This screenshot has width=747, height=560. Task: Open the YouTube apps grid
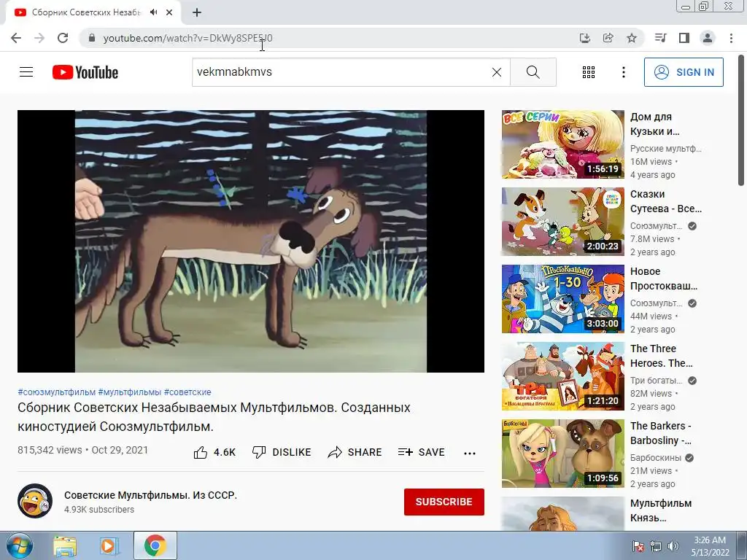[x=589, y=72]
